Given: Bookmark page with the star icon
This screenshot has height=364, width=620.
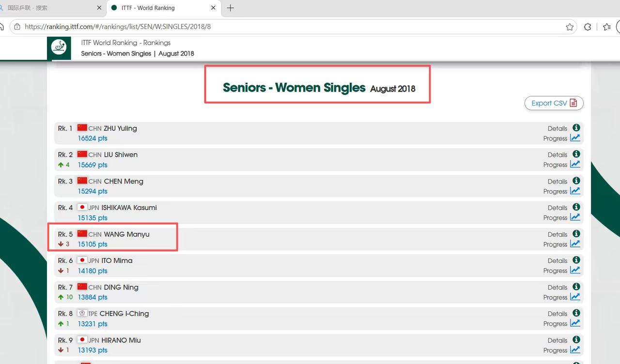Looking at the screenshot, I should pos(570,27).
